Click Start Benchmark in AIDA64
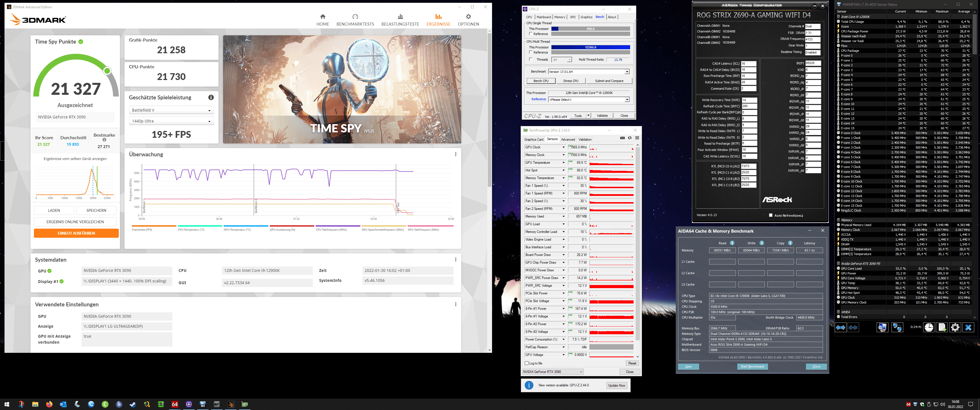This screenshot has height=410, width=980. [x=752, y=366]
